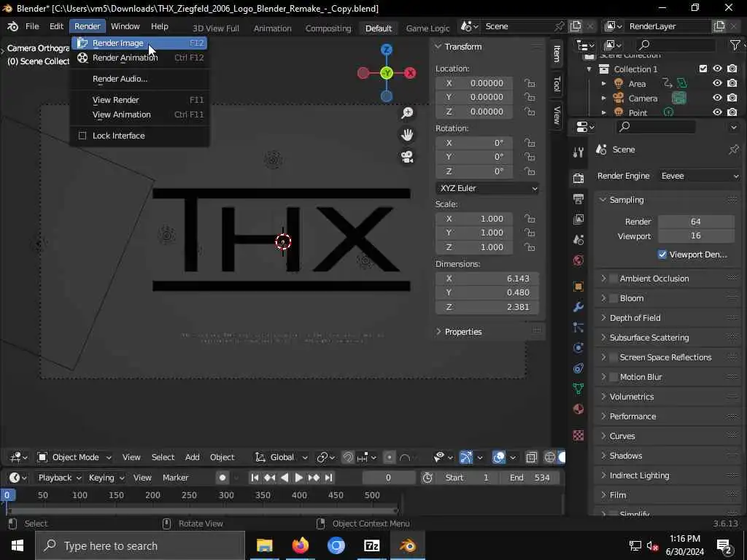Viewport: 747px width, 560px height.
Task: Click red X axis gizmo ball
Action: click(410, 73)
